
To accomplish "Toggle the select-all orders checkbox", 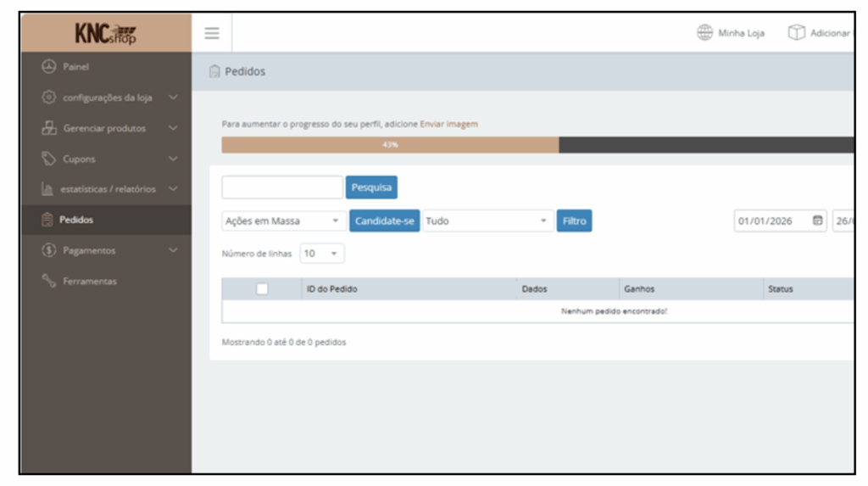I will point(262,289).
